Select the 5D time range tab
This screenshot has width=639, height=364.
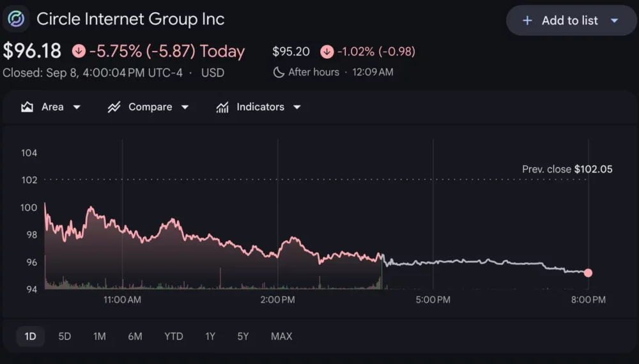click(65, 337)
